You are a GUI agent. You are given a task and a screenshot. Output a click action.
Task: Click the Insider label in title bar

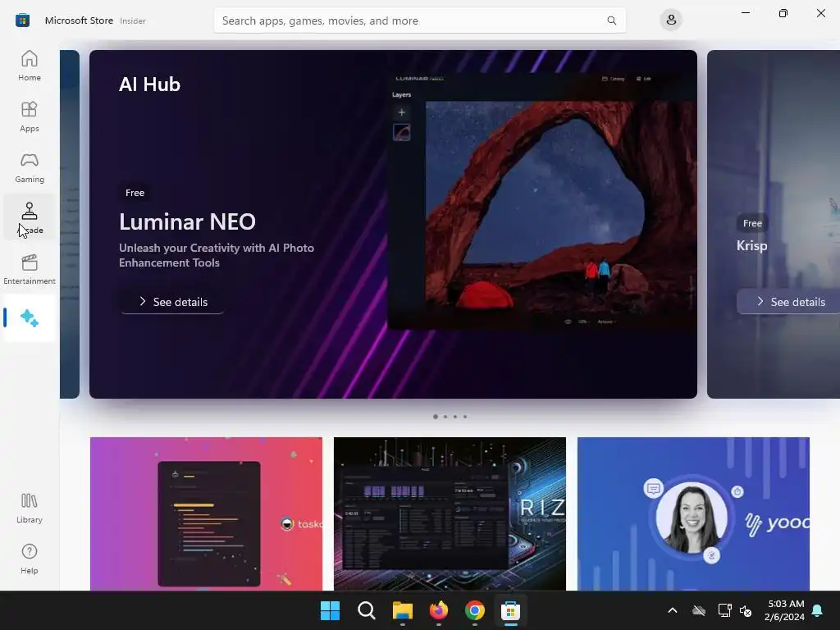pyautogui.click(x=133, y=21)
